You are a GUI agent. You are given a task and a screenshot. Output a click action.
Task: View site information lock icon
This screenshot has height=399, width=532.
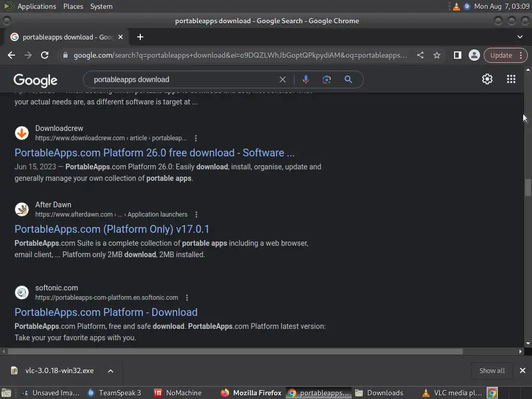(x=65, y=55)
